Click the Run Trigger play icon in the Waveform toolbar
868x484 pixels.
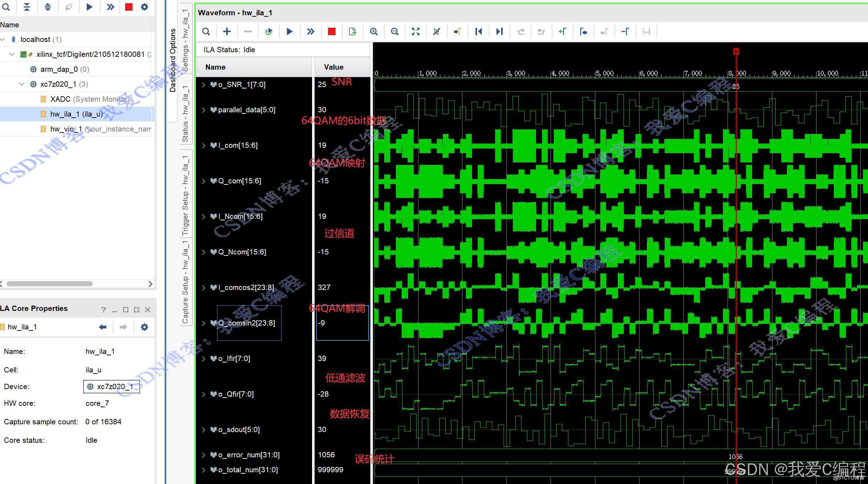pos(289,32)
